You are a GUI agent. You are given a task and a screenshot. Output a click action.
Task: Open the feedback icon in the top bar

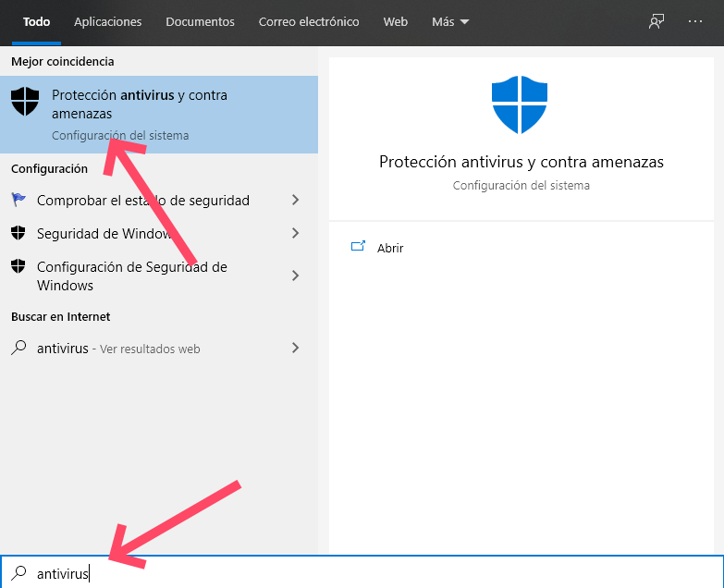[x=657, y=21]
